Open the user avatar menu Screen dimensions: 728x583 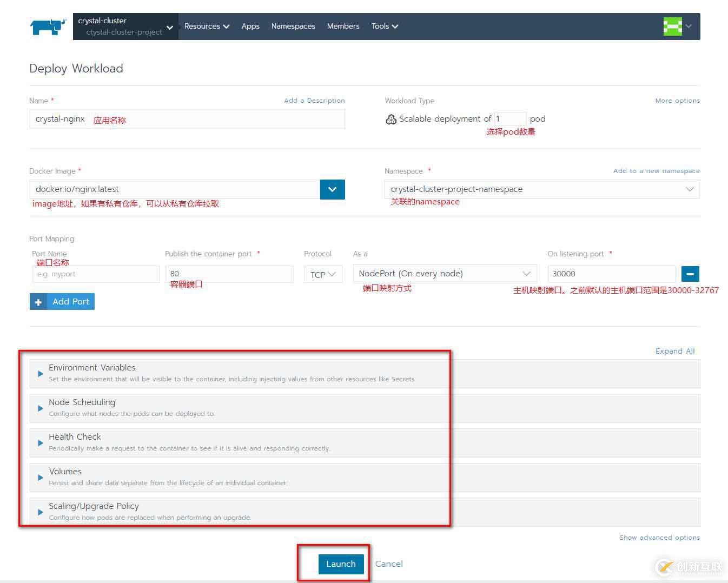677,26
